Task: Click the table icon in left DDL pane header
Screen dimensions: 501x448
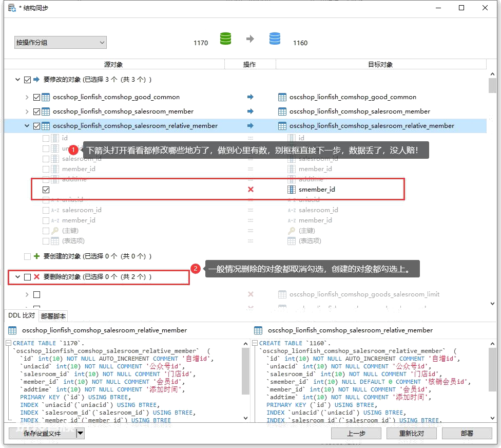Action: point(12,330)
